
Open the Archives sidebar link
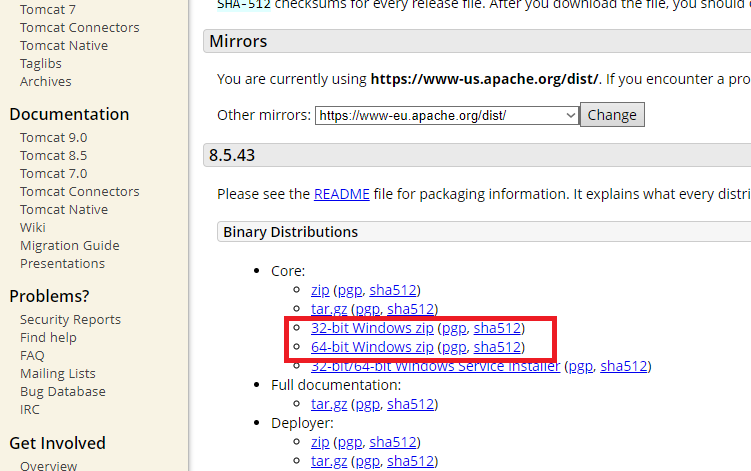coord(46,81)
